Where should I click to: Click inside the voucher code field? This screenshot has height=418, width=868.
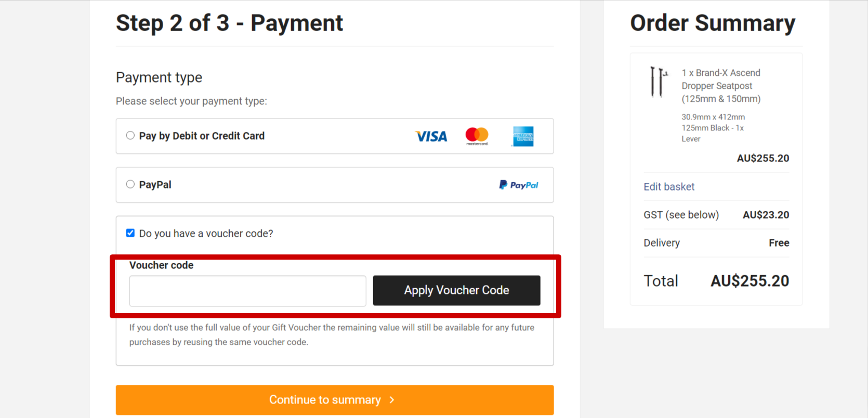(247, 291)
